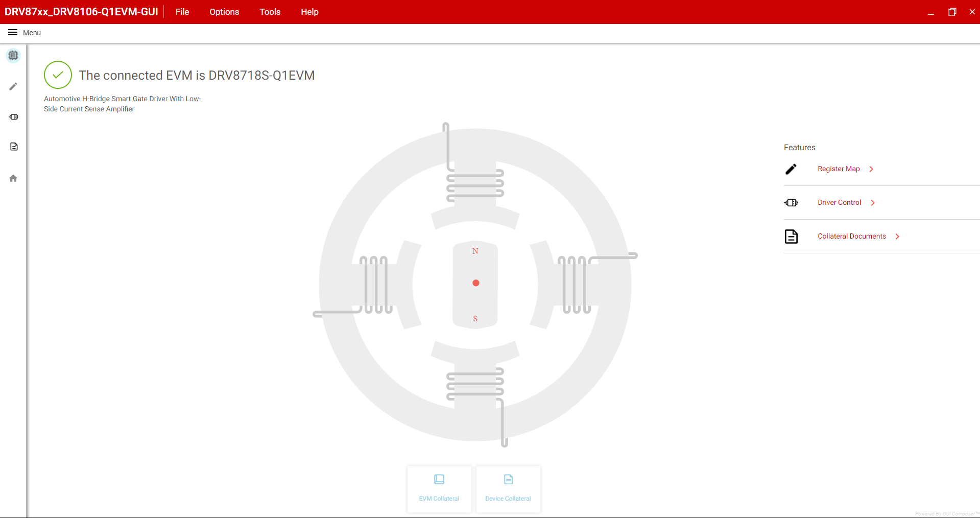The height and width of the screenshot is (518, 980).
Task: Open the Tools menu
Action: [x=270, y=12]
